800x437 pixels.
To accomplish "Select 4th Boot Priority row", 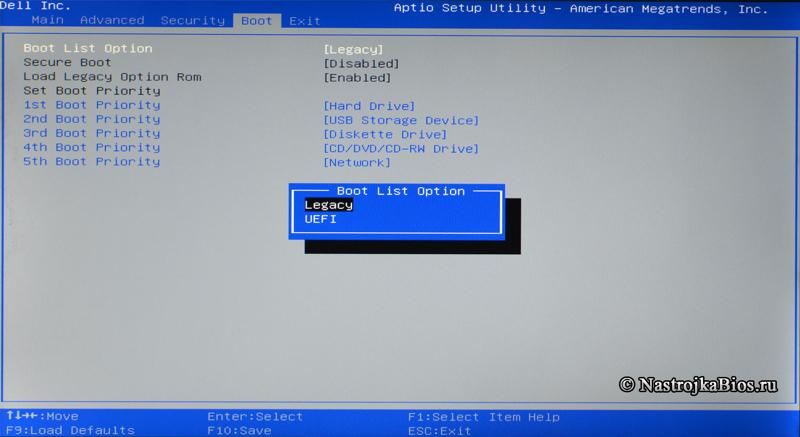I will tap(92, 147).
